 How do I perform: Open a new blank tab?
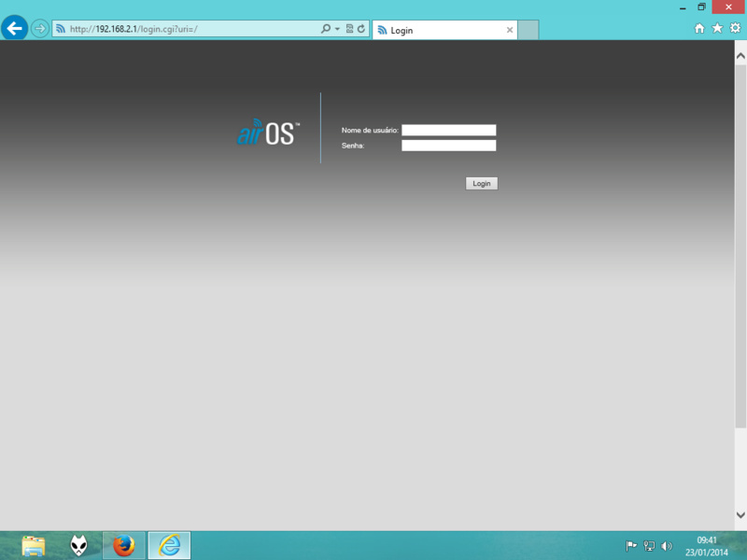pyautogui.click(x=528, y=30)
